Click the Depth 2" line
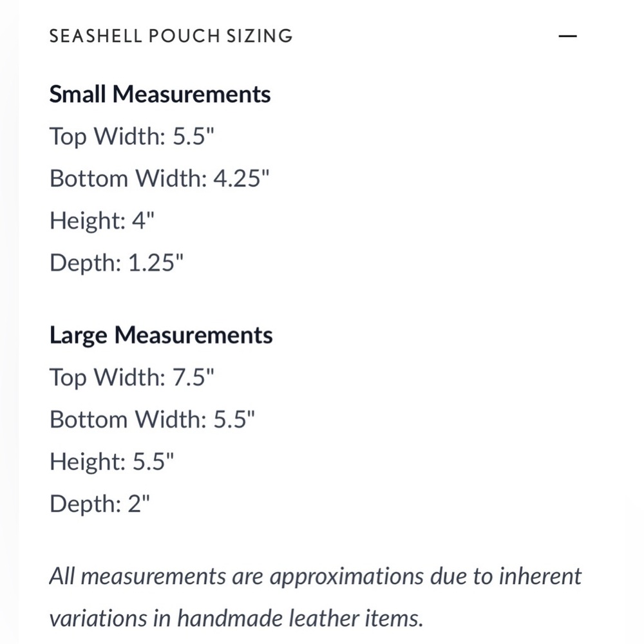644x644 pixels. coord(100,504)
